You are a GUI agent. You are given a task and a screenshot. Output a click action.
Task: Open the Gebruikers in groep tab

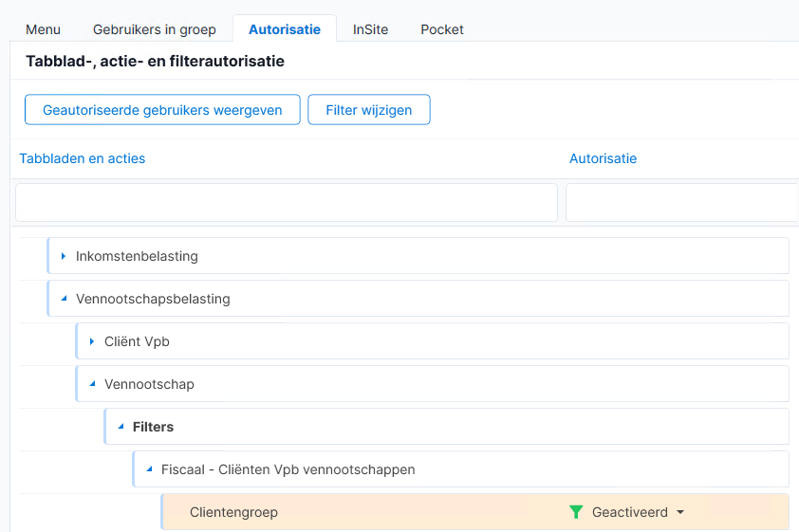[x=155, y=29]
